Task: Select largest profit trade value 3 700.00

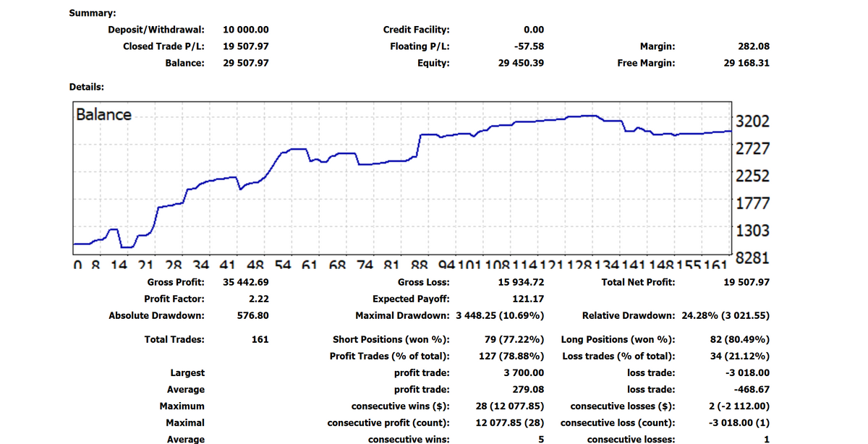Action: click(524, 373)
